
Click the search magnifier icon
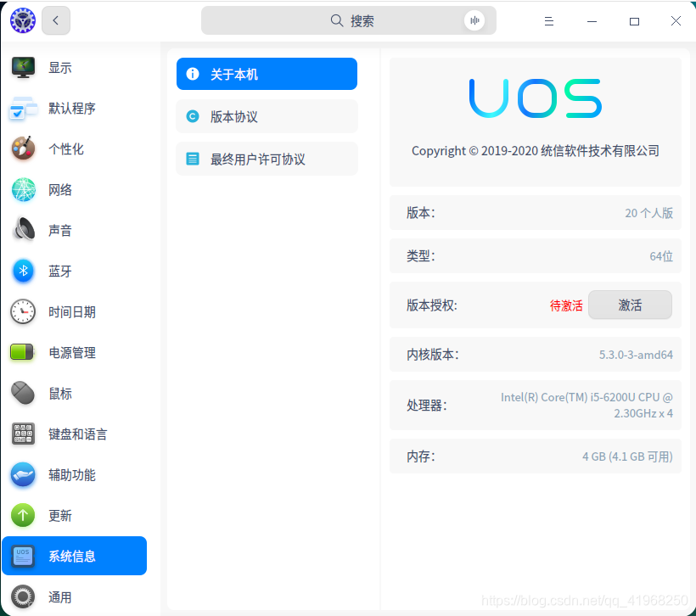[x=337, y=20]
